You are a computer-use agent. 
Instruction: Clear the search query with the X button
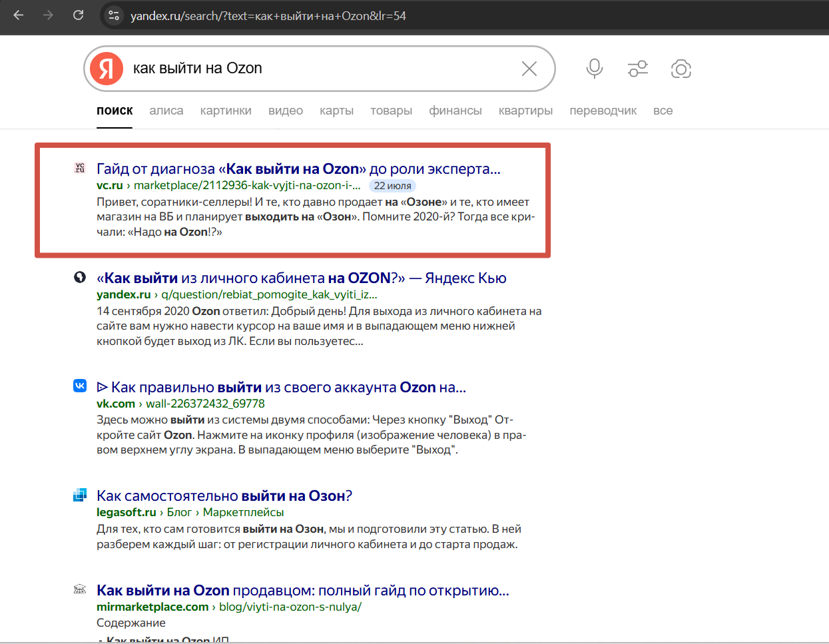[x=529, y=69]
